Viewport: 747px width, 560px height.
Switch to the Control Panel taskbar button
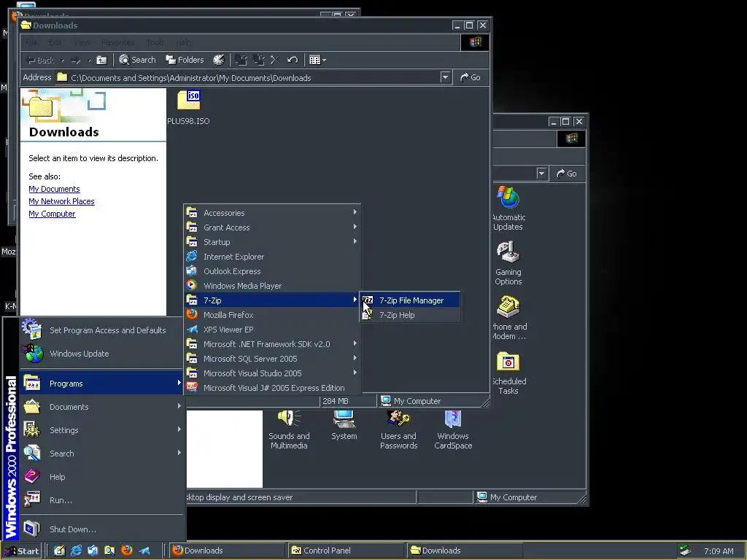pos(346,551)
